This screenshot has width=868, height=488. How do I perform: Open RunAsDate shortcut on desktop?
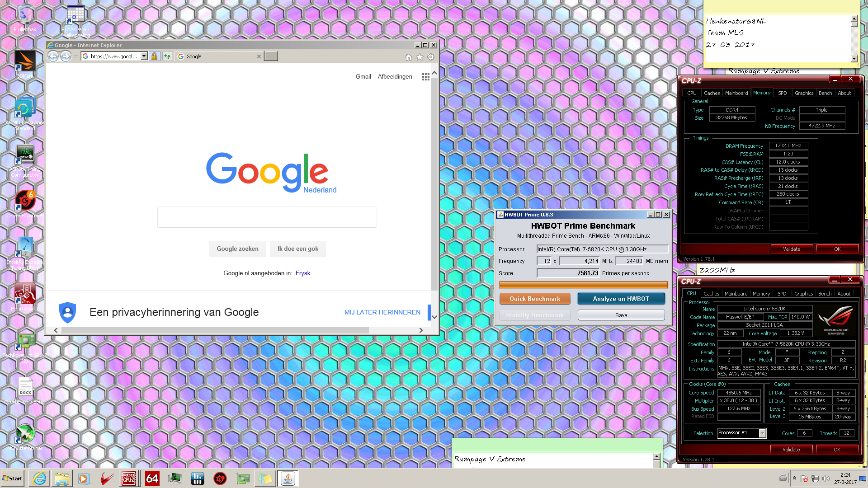(x=75, y=21)
